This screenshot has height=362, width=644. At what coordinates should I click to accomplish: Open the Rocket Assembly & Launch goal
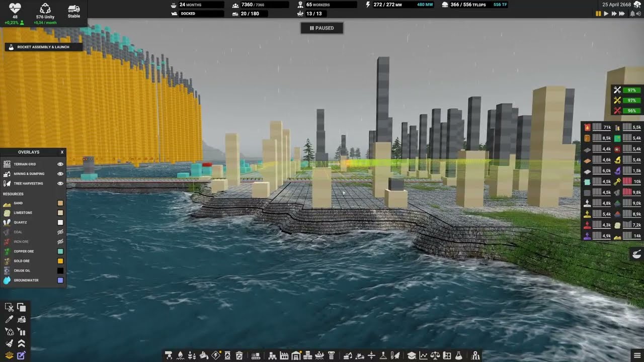click(x=43, y=47)
